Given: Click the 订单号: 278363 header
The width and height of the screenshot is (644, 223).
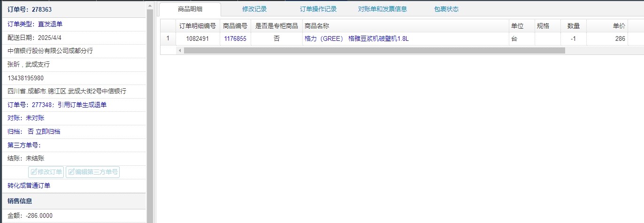Looking at the screenshot, I should (x=74, y=9).
